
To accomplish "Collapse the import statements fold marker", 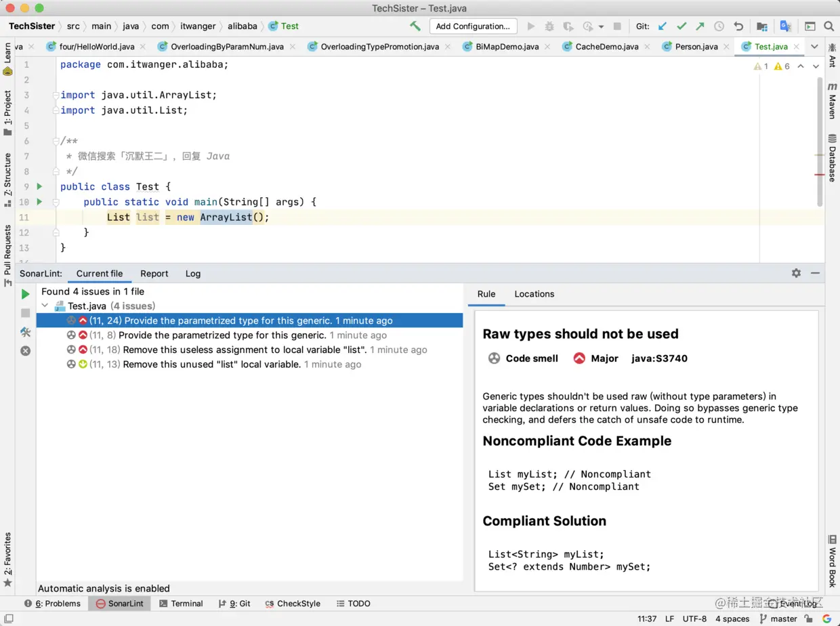I will point(56,95).
